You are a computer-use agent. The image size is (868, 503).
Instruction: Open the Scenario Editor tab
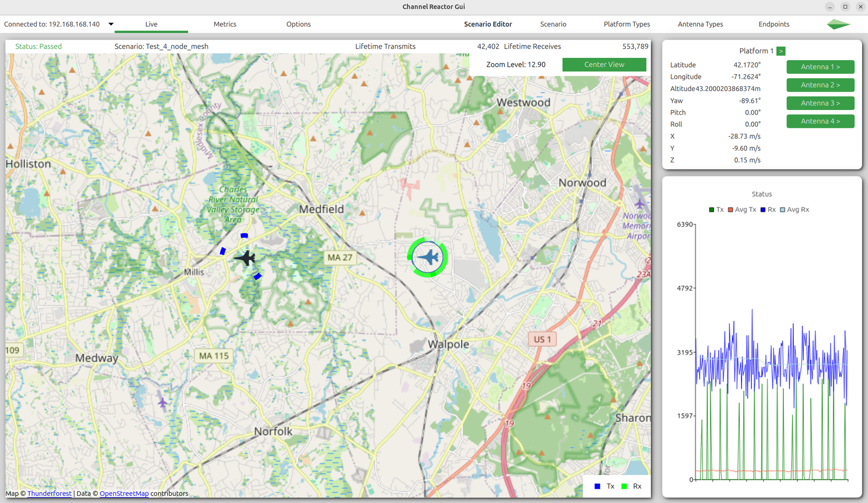[x=488, y=24]
